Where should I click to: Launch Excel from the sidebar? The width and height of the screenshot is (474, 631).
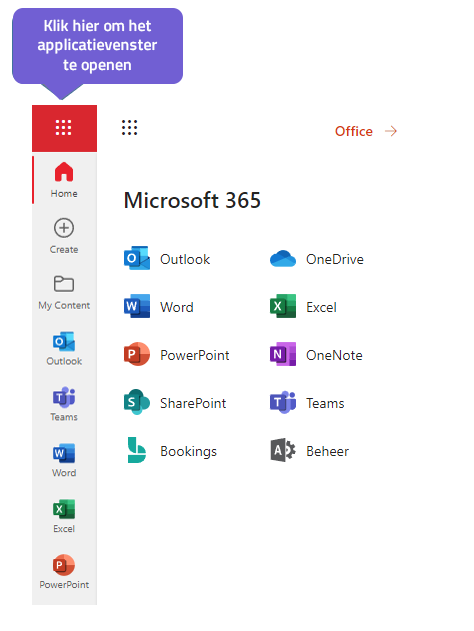coord(64,516)
